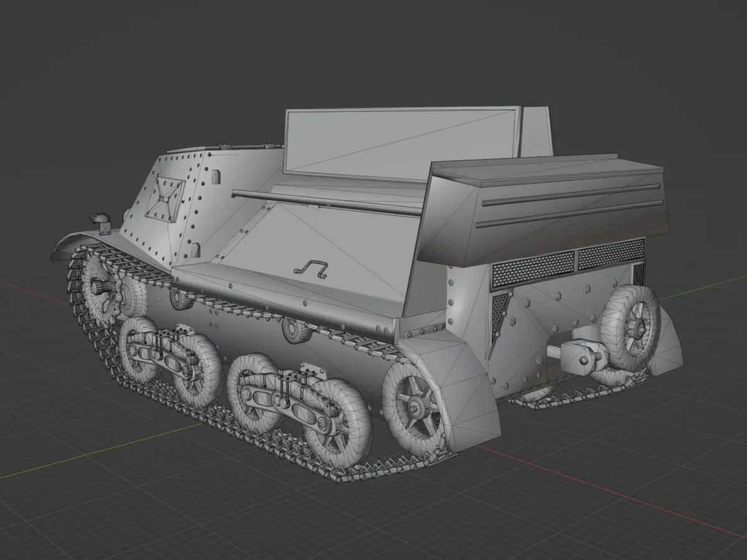Select the curved handle on the side panel

pyautogui.click(x=311, y=268)
